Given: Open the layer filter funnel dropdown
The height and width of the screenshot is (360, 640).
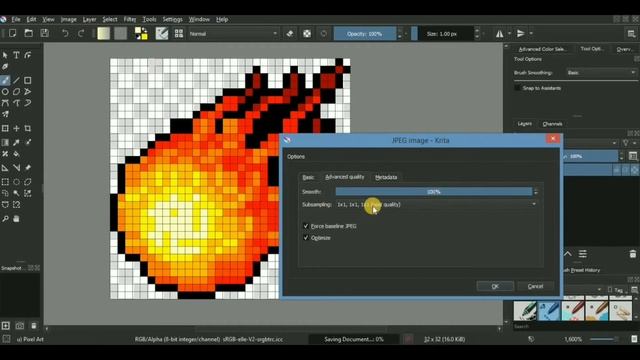Looking at the screenshot, I should click(628, 143).
